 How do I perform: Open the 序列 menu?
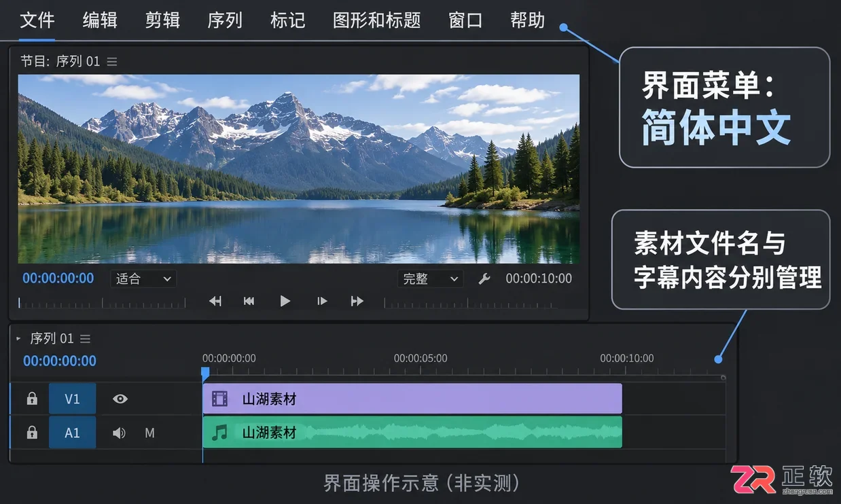click(x=225, y=20)
